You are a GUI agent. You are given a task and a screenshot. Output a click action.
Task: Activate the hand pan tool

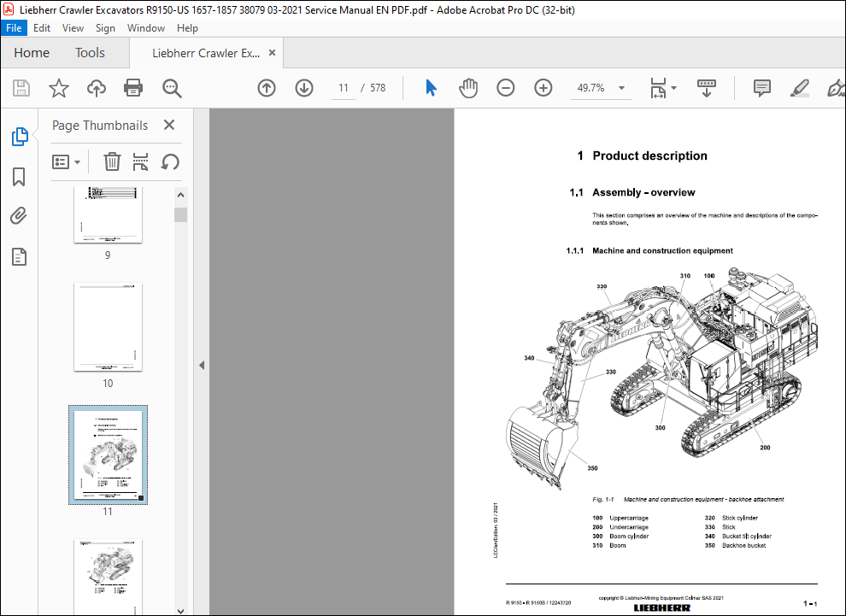coord(467,88)
